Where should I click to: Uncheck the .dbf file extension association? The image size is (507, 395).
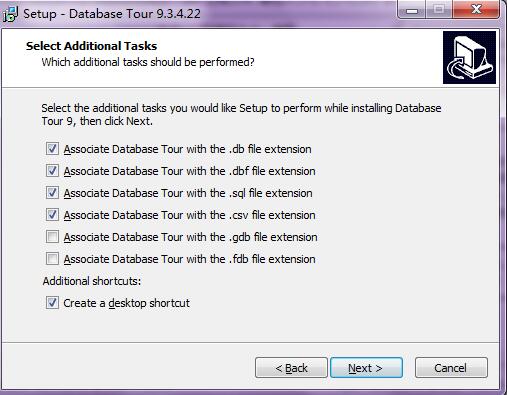(52, 171)
